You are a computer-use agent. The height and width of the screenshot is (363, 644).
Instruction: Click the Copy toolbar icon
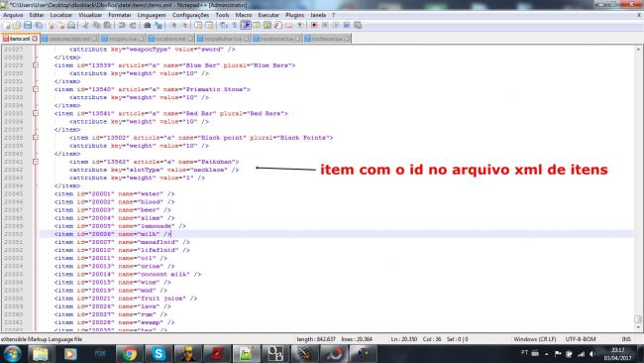click(x=96, y=26)
